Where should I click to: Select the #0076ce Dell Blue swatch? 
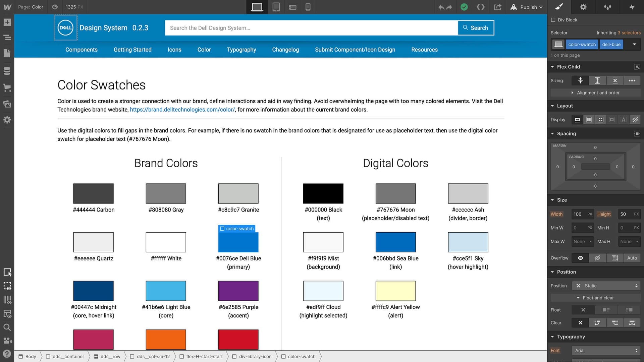(x=238, y=242)
